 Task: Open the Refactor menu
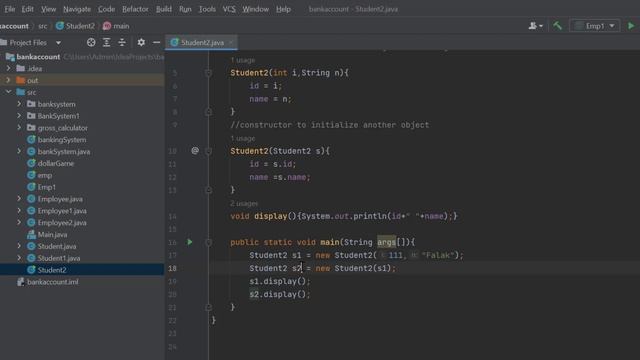point(135,9)
